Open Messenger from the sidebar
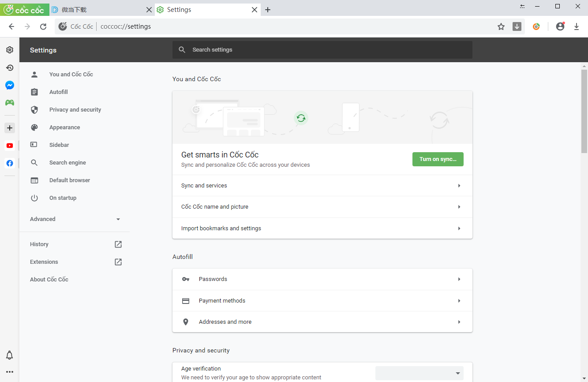 pos(9,85)
